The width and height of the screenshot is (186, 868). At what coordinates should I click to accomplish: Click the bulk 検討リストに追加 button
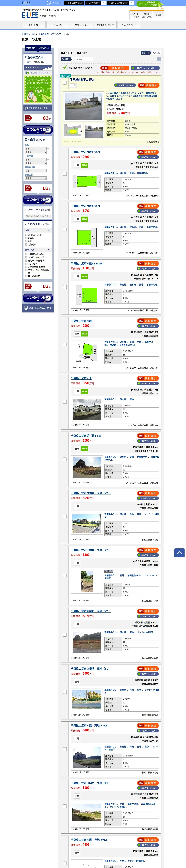tap(145, 68)
